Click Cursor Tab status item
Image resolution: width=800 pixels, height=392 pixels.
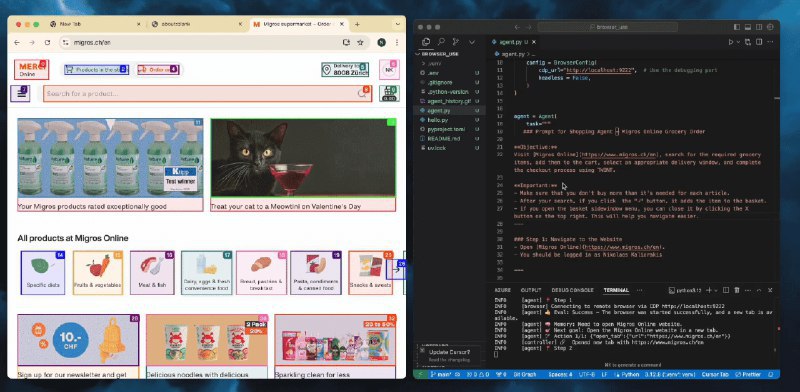715,374
